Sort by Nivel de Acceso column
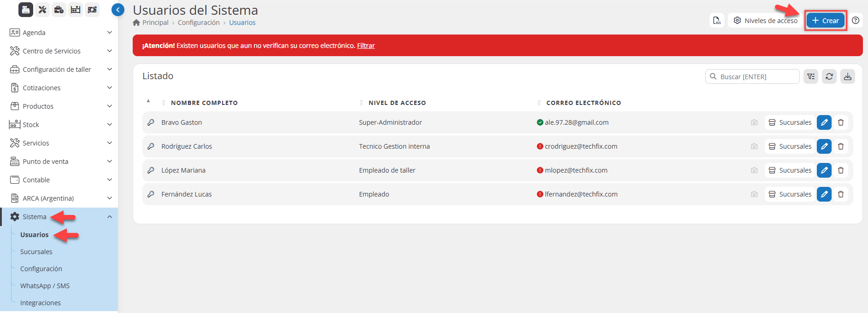Viewport: 868px width, 313px height. [397, 103]
